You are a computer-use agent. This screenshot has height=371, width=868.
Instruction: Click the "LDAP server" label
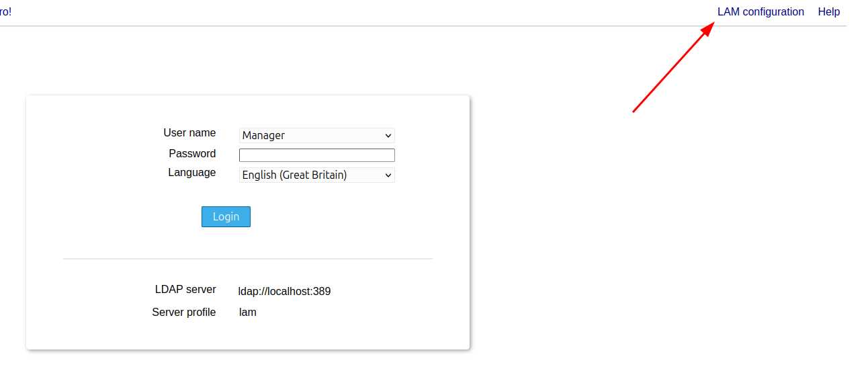[185, 290]
